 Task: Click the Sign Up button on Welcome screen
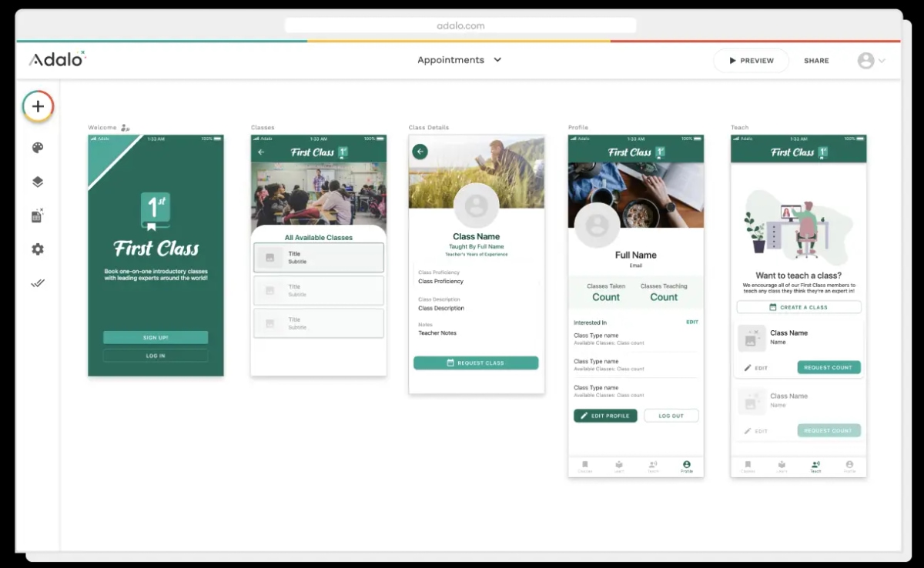tap(156, 337)
